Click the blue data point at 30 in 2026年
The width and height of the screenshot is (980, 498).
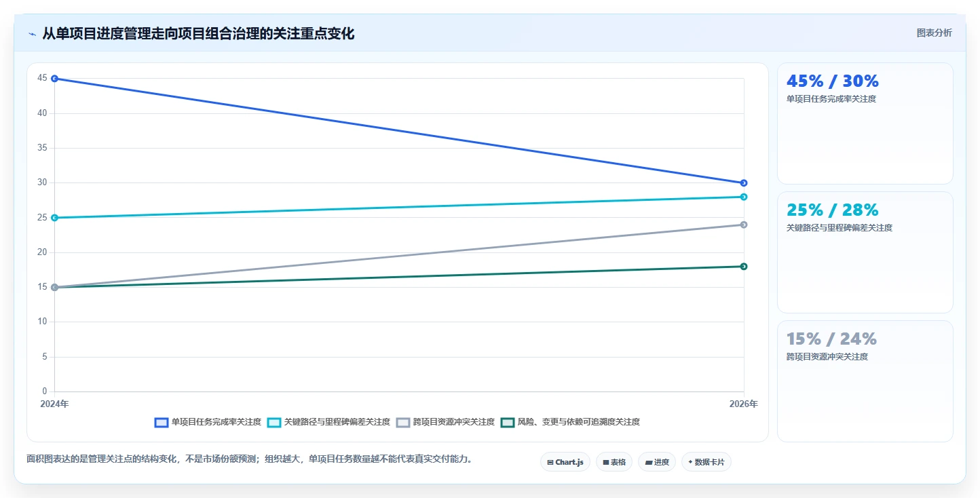coord(744,183)
